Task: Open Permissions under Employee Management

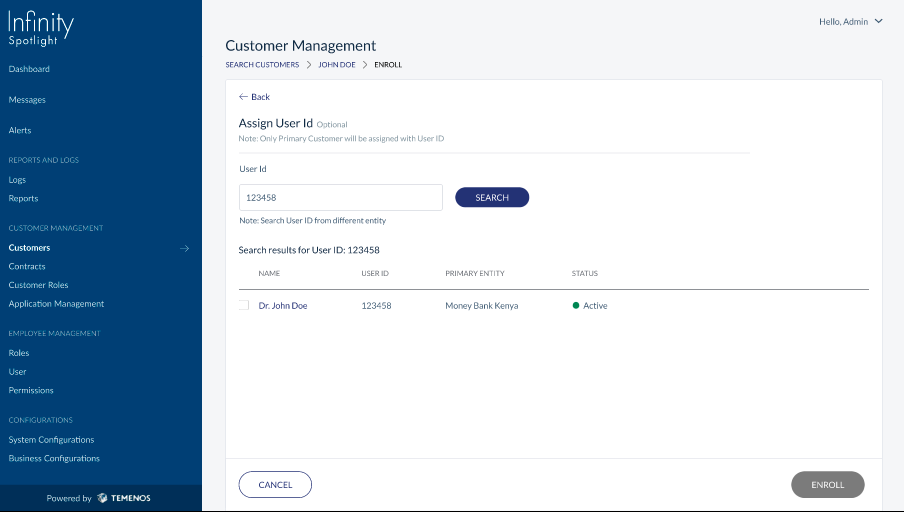Action: (31, 390)
